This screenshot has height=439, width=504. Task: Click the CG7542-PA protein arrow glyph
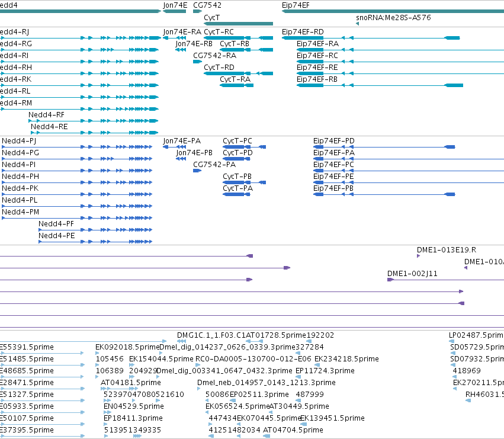click(x=197, y=171)
